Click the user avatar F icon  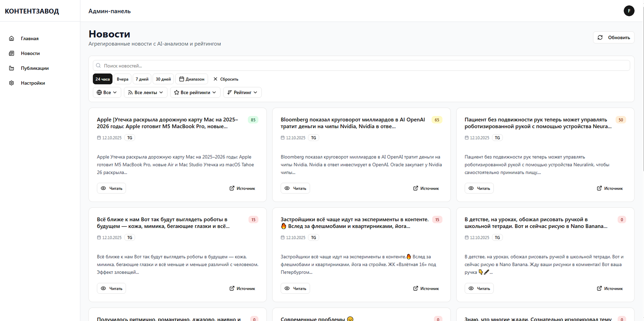point(629,11)
